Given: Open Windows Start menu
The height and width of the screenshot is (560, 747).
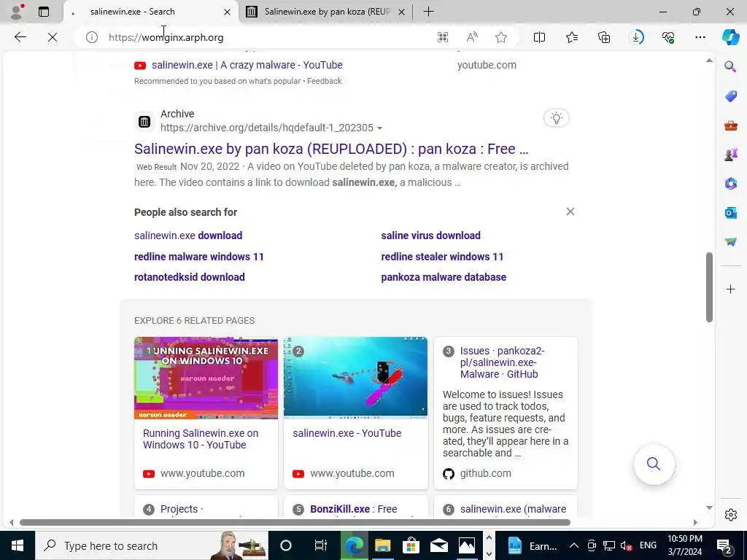Looking at the screenshot, I should (18, 545).
